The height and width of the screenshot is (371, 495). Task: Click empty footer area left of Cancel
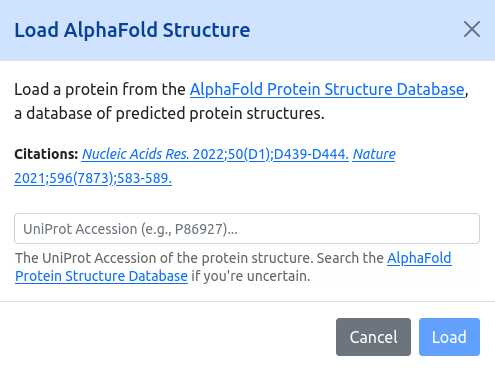[167, 337]
